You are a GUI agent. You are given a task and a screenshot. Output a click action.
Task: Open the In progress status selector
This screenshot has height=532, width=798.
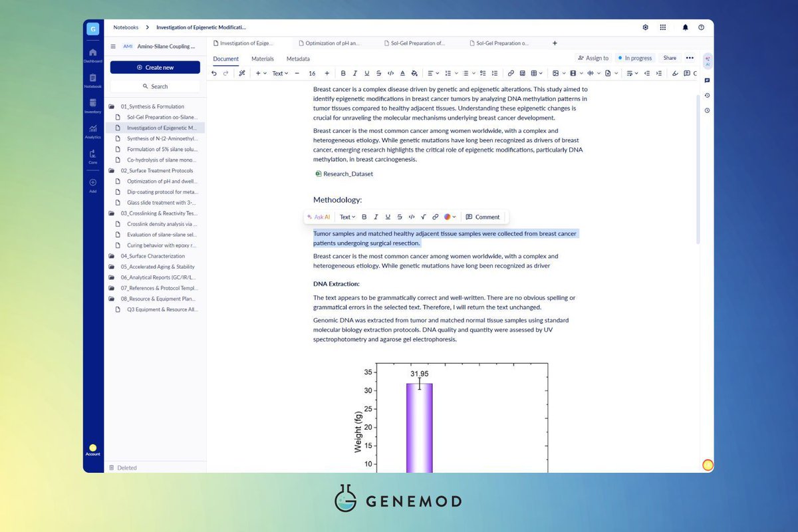click(635, 58)
